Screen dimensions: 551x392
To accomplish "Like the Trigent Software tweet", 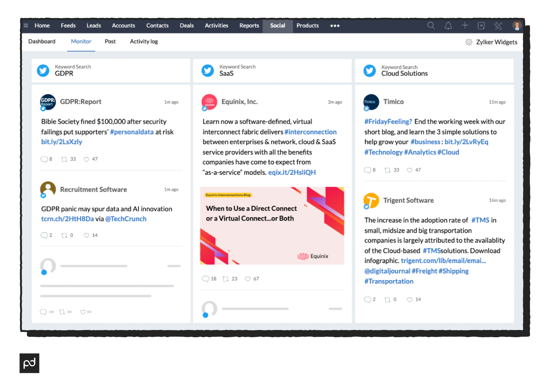I will [x=410, y=300].
